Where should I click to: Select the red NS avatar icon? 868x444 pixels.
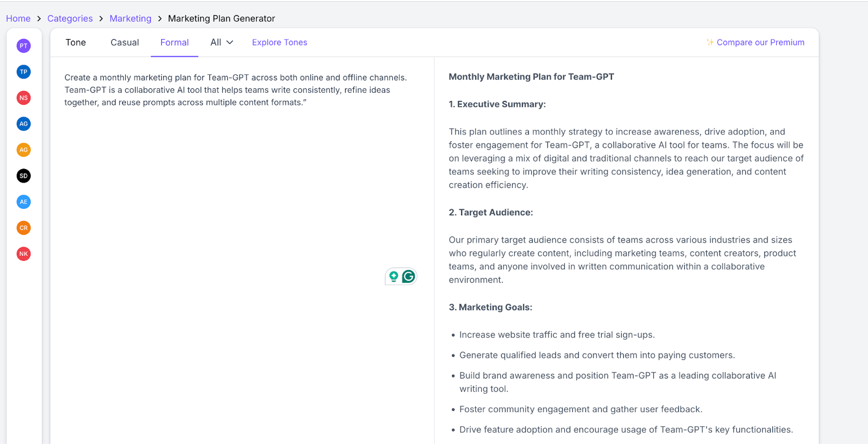pyautogui.click(x=23, y=98)
